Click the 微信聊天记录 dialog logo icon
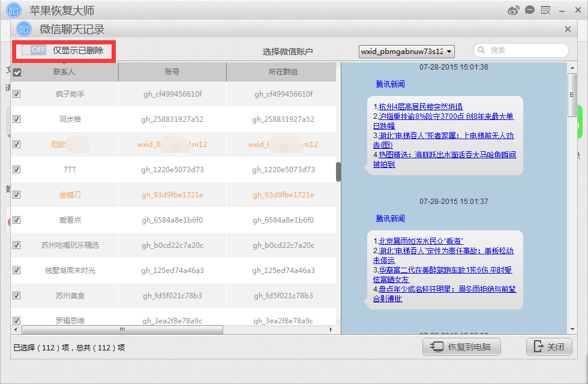The width and height of the screenshot is (588, 384). click(24, 29)
